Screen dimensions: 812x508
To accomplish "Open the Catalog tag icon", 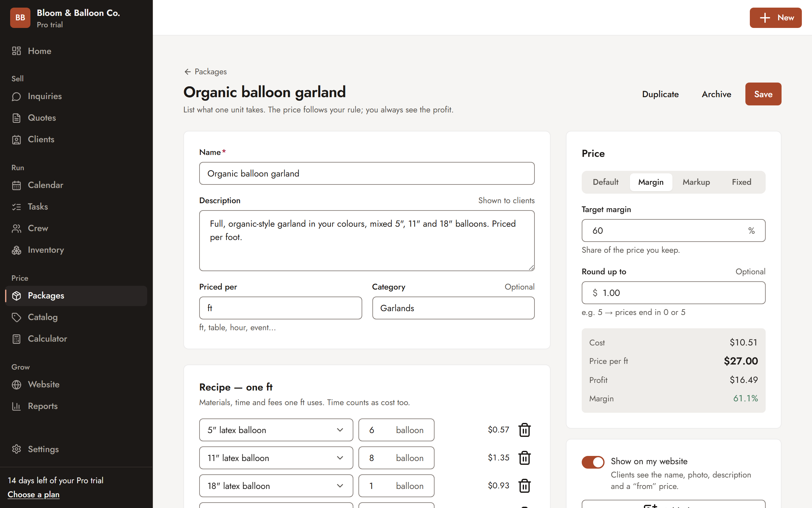I will pos(16,317).
